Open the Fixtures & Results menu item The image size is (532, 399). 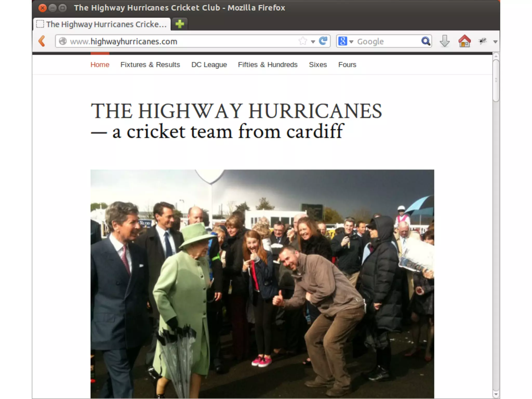pyautogui.click(x=150, y=65)
